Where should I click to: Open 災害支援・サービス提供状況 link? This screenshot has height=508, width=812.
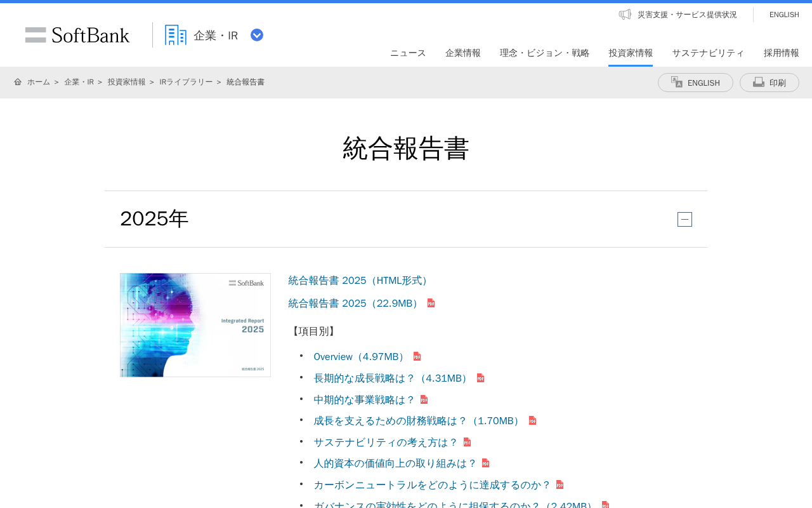[687, 15]
